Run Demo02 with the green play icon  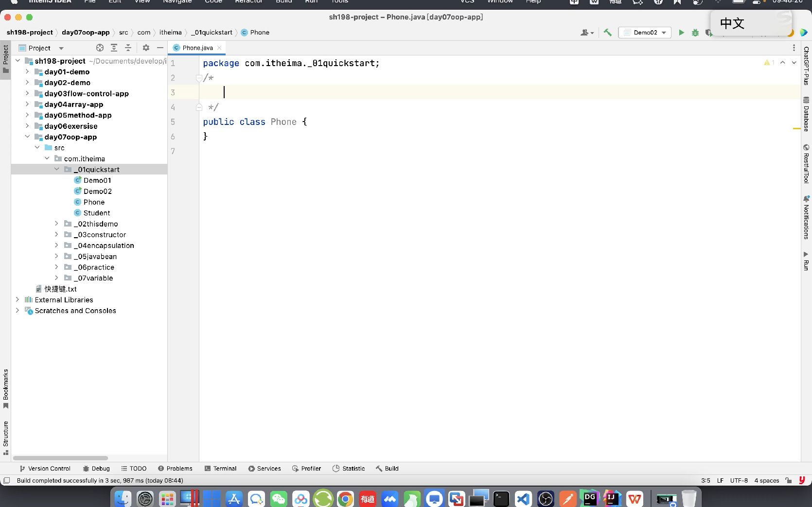coord(681,33)
